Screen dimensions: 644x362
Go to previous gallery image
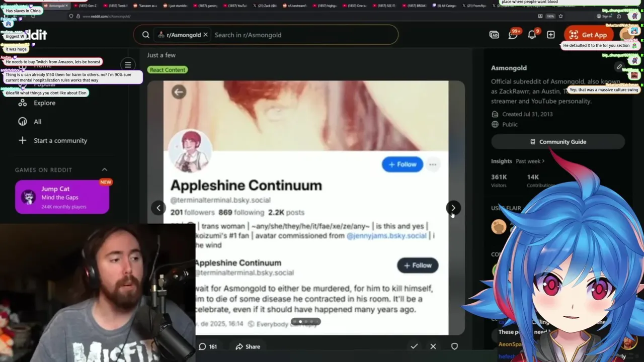(x=158, y=208)
